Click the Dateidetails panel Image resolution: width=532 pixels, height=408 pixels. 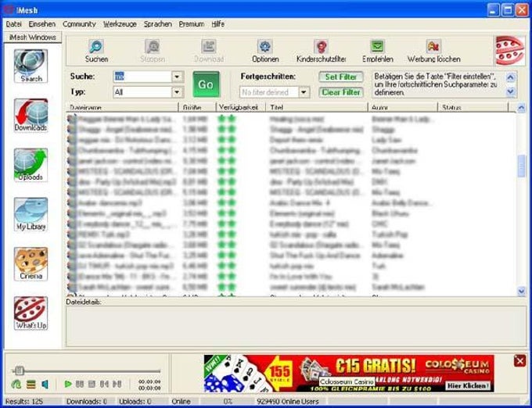point(295,326)
